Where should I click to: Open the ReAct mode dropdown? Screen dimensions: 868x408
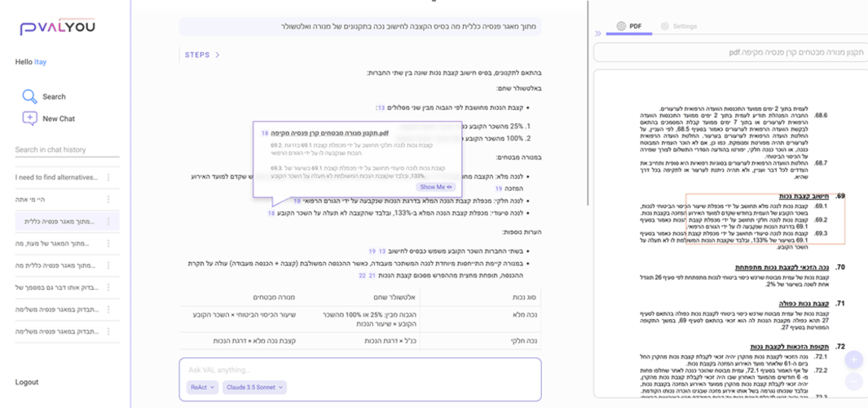click(x=203, y=388)
